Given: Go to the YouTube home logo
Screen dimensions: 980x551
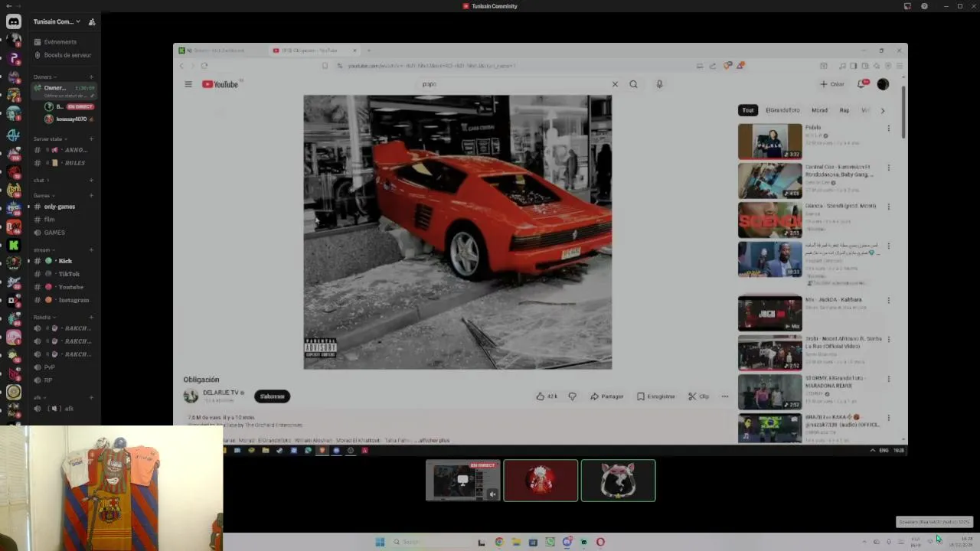Looking at the screenshot, I should tap(220, 84).
